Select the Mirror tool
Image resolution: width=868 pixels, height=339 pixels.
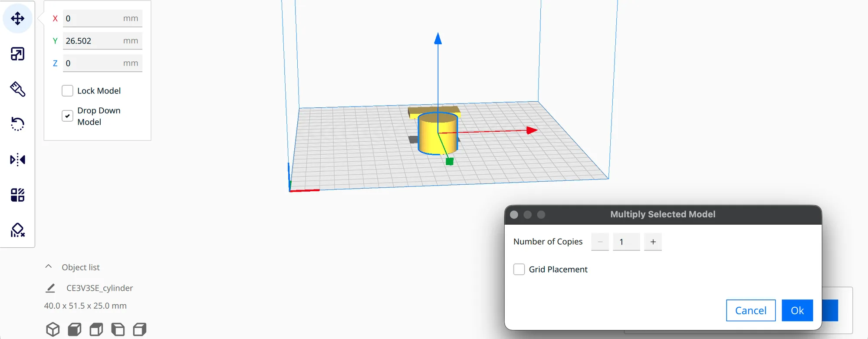click(x=17, y=160)
